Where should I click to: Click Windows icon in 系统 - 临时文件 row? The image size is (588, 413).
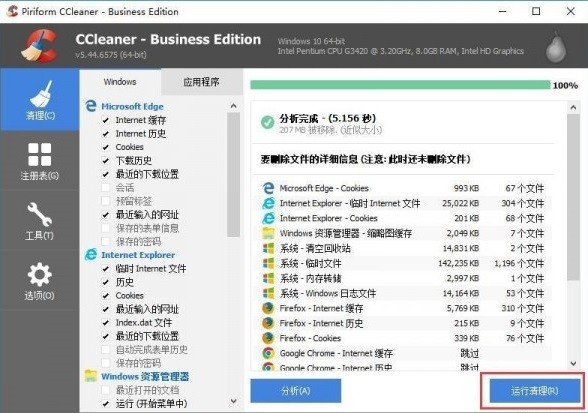click(268, 263)
